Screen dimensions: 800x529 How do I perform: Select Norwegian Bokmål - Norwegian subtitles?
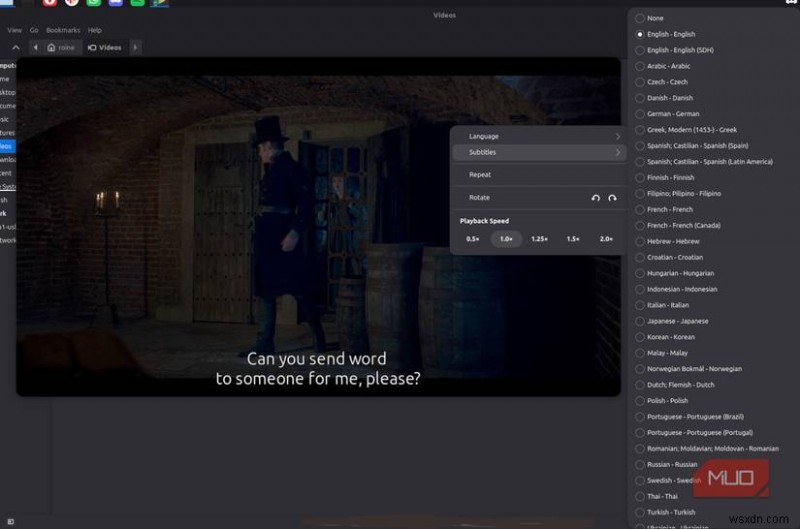[689, 368]
